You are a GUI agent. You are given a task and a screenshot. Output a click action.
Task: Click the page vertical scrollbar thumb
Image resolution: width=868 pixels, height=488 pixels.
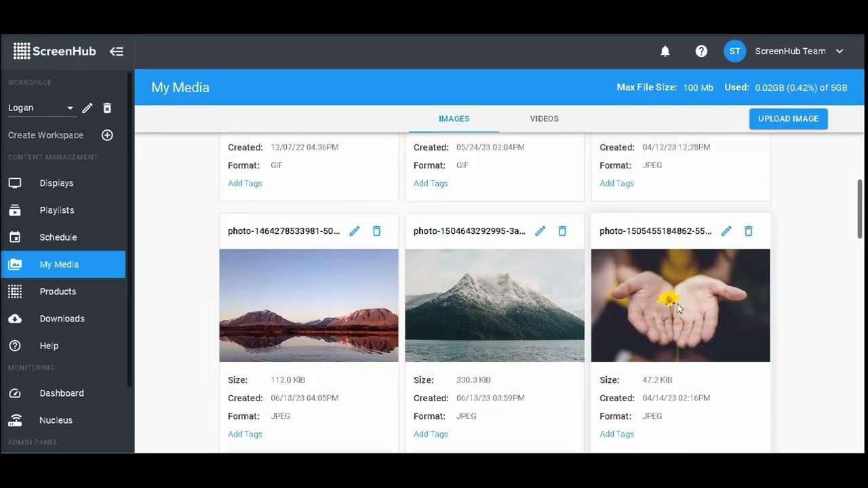click(860, 209)
